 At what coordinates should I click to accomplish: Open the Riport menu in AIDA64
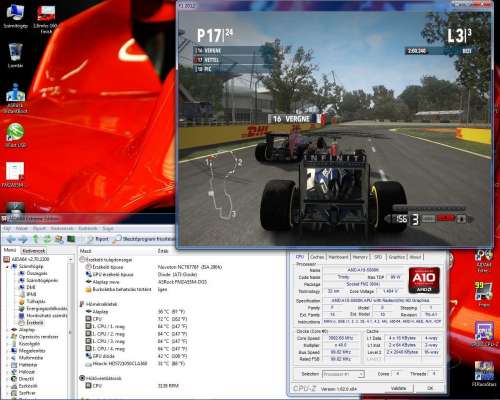[x=39, y=228]
